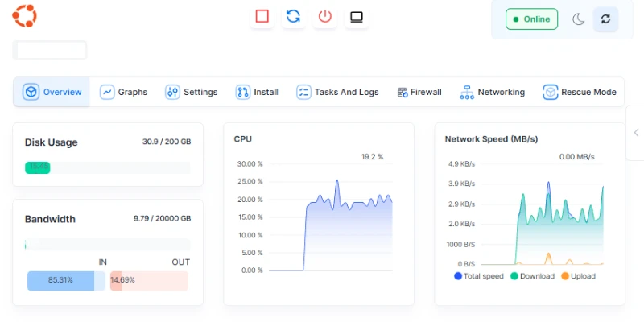Viewport: 644px width, 322px height.
Task: Click the Firewall icon
Action: [x=402, y=92]
